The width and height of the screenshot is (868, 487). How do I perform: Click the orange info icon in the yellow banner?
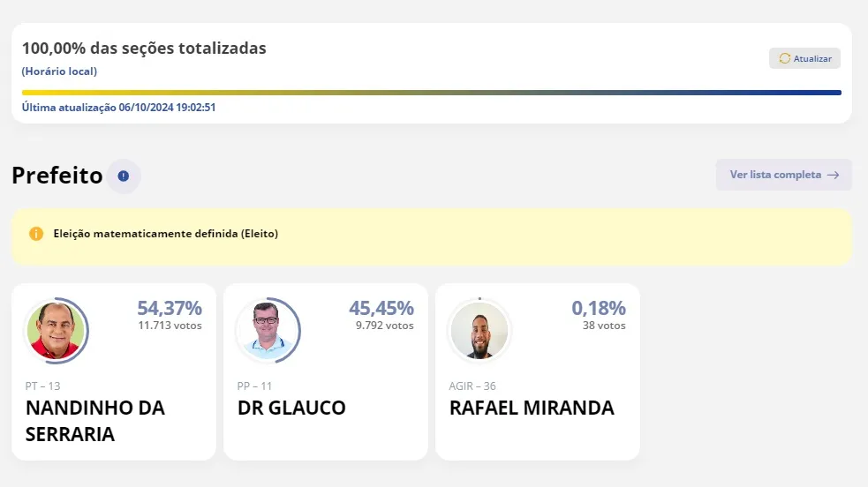point(36,234)
